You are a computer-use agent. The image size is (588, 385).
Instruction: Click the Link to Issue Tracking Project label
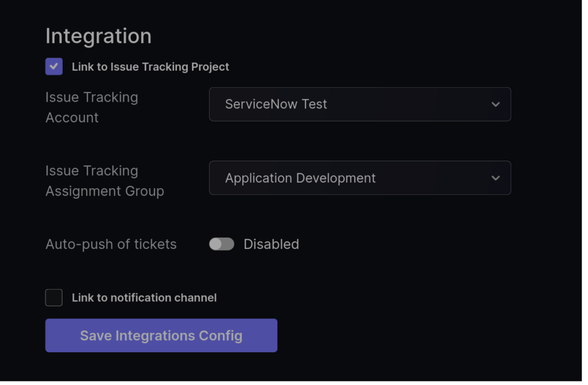(x=152, y=67)
